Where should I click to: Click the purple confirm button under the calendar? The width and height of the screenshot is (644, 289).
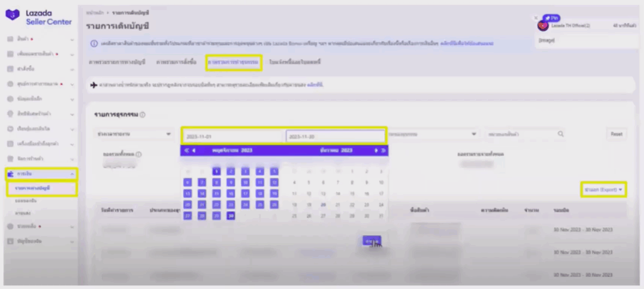(372, 241)
